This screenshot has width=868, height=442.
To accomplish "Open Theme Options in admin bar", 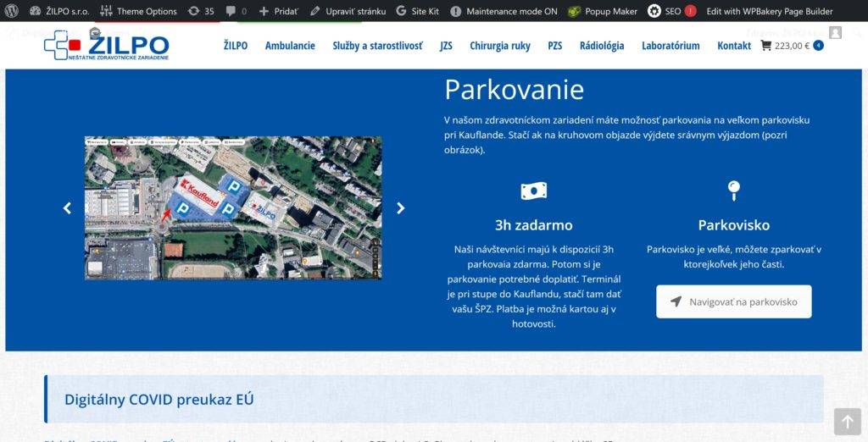I will tap(139, 11).
